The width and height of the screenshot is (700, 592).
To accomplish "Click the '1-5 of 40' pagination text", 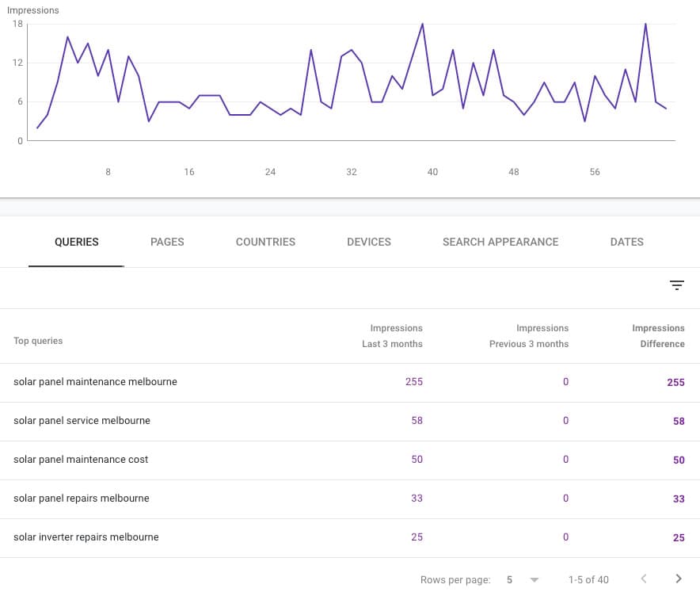I will [588, 580].
